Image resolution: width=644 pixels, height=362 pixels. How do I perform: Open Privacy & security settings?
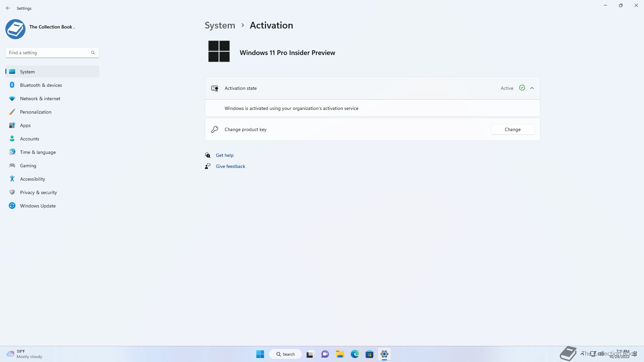tap(52, 192)
